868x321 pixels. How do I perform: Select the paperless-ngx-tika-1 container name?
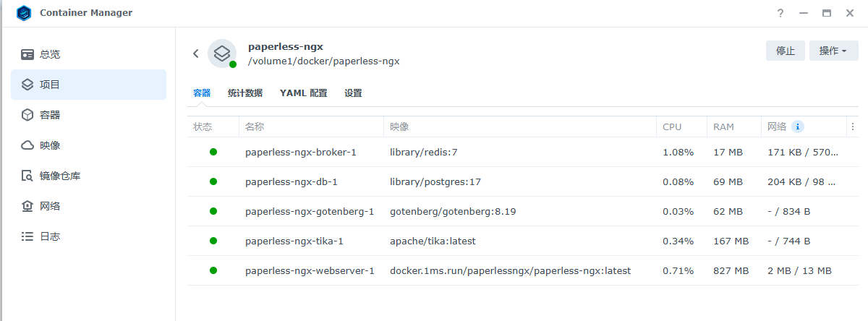[294, 241]
